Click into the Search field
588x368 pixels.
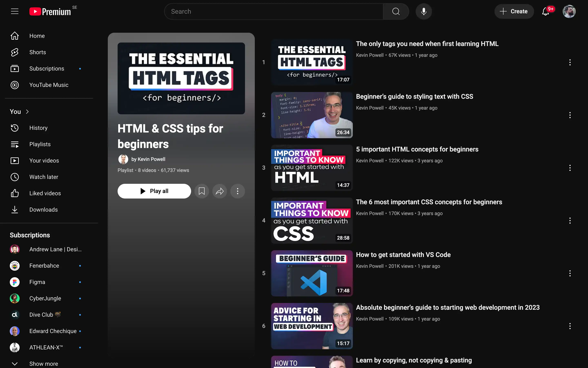pyautogui.click(x=274, y=11)
